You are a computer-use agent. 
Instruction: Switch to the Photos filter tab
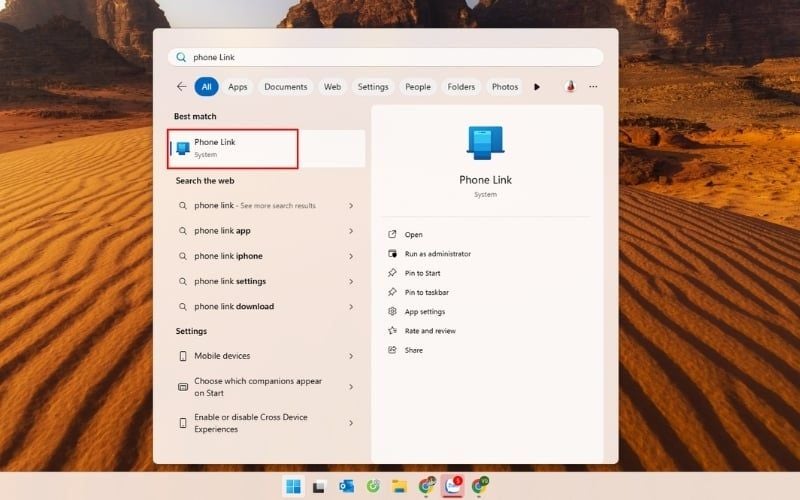coord(505,87)
